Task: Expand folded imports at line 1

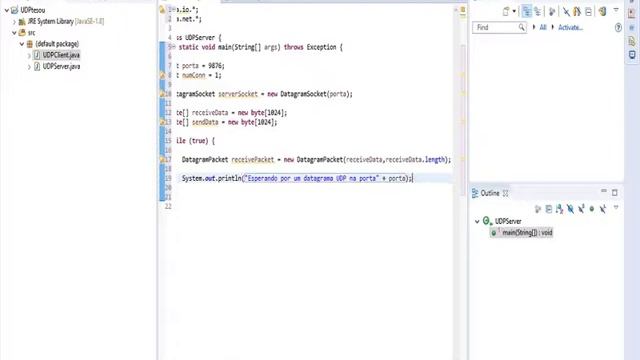Action: pos(174,9)
